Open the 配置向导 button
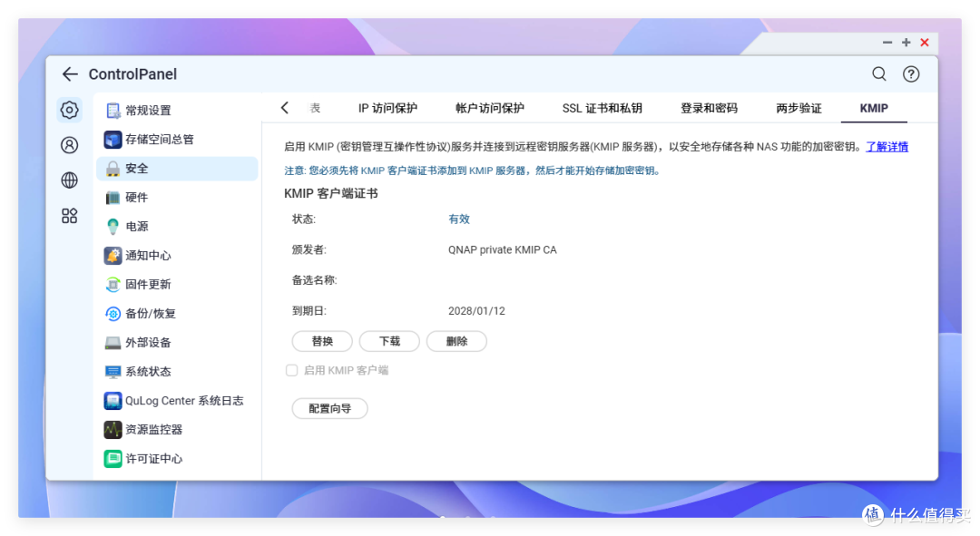 pos(330,408)
